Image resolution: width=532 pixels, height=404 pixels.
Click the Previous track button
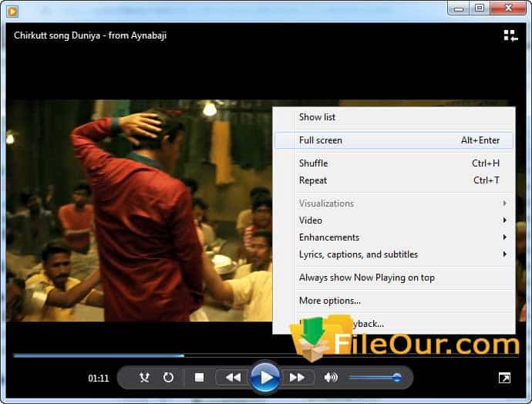[232, 377]
